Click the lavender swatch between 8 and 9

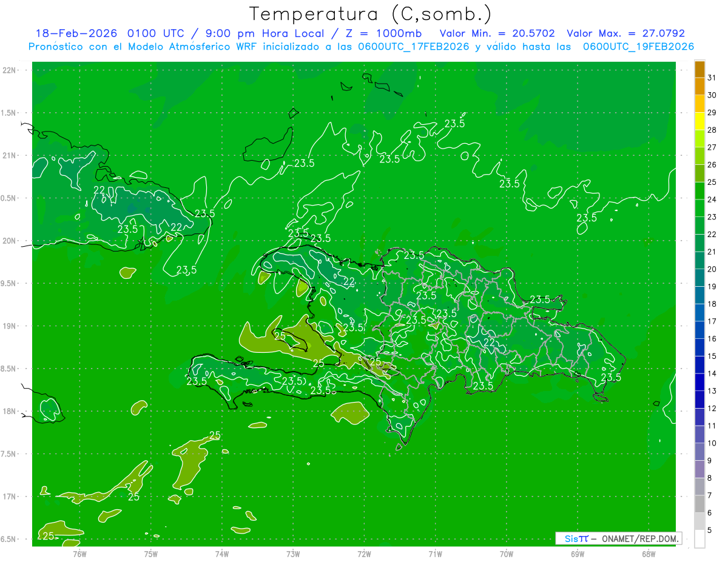coord(699,469)
